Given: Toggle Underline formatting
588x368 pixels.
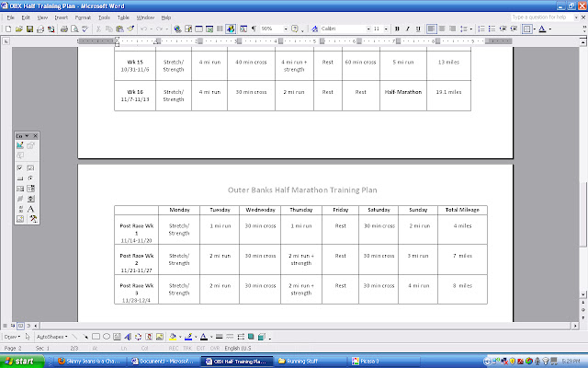Looking at the screenshot, I should pos(418,29).
